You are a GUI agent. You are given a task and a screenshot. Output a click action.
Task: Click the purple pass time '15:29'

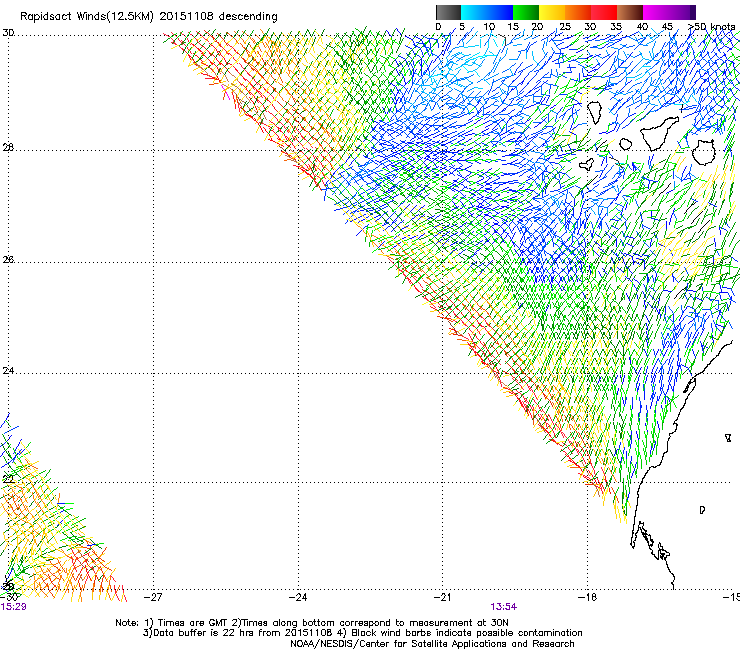pos(14,607)
